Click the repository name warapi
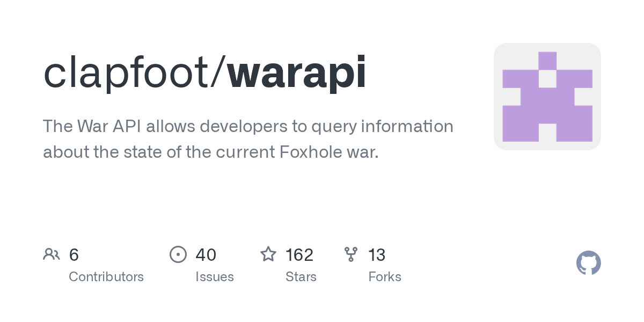The height and width of the screenshot is (322, 644). pos(297,72)
